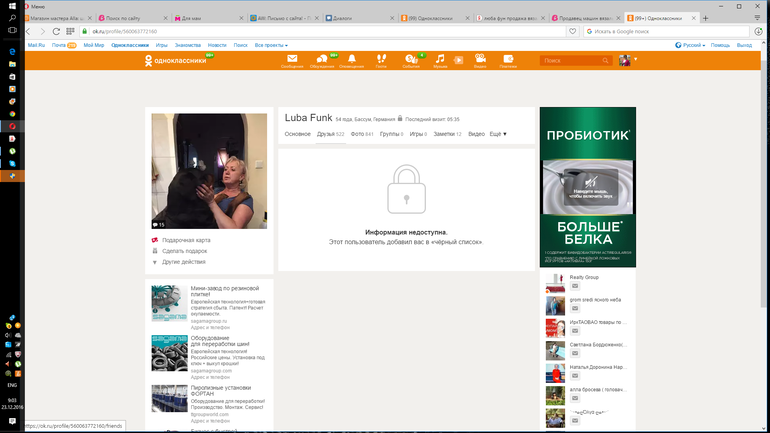Open Music note icon in Odnoklassniki toolbar

440,60
